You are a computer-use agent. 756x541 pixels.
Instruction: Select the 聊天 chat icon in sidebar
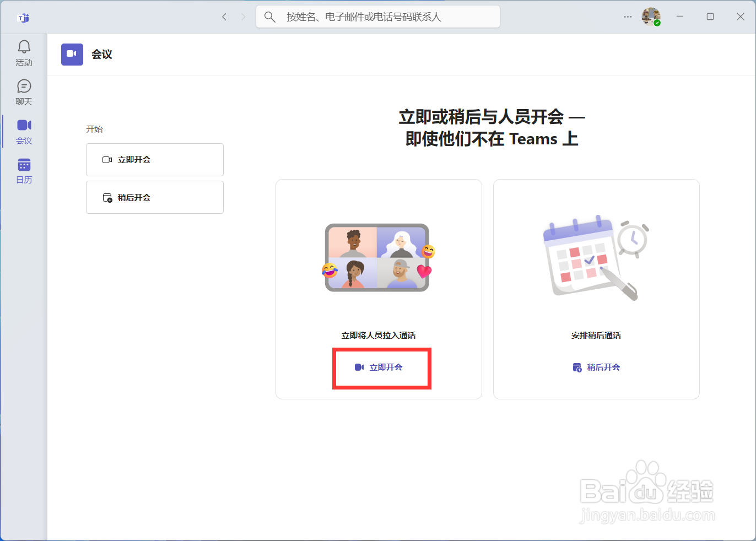[24, 91]
